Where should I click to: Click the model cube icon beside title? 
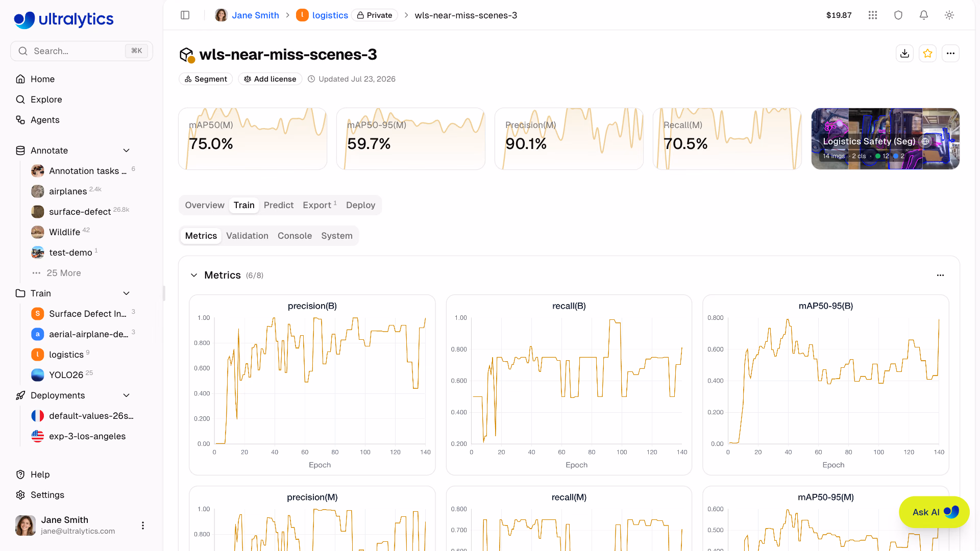[x=187, y=55]
